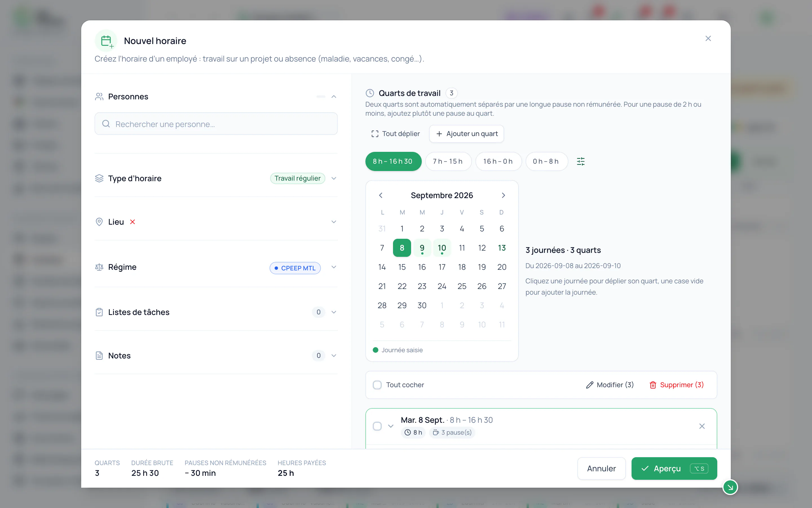This screenshot has height=508, width=812.
Task: Click the Septembre 2026 month title
Action: (x=442, y=195)
